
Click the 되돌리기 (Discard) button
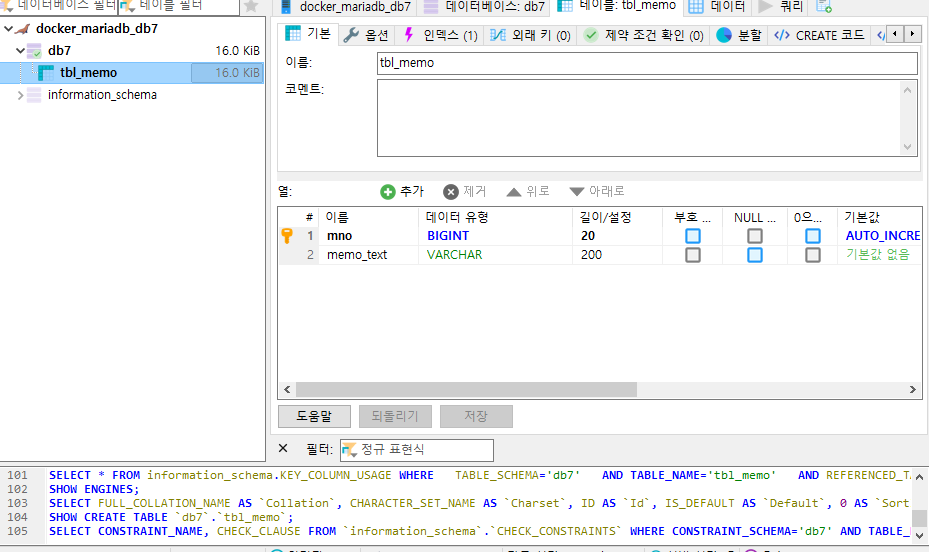coord(395,416)
